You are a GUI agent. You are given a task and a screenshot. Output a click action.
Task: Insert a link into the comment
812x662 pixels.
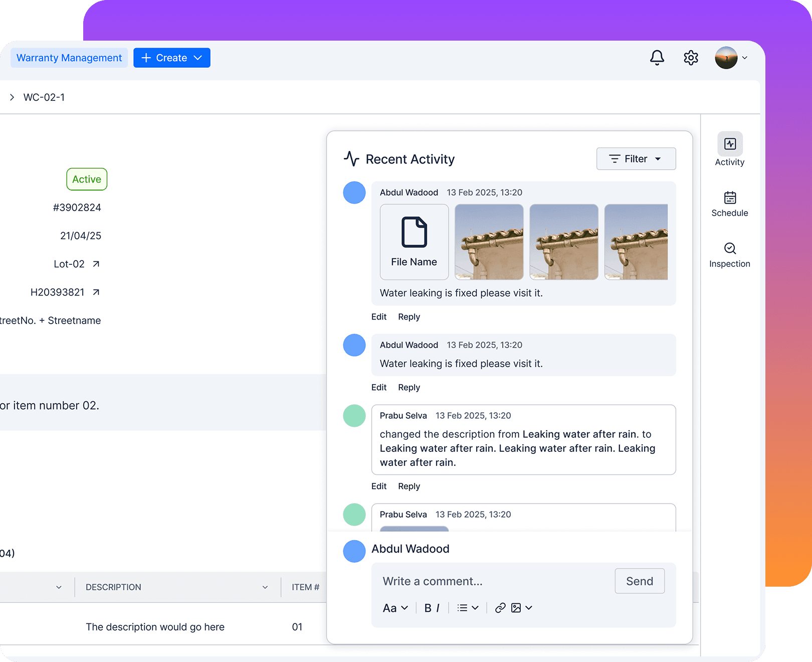point(500,608)
